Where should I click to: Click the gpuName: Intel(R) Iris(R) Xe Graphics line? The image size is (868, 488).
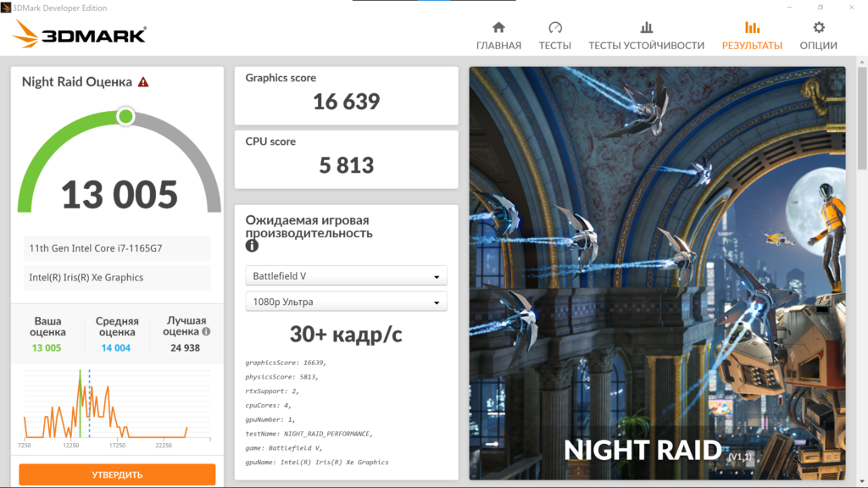[x=317, y=462]
